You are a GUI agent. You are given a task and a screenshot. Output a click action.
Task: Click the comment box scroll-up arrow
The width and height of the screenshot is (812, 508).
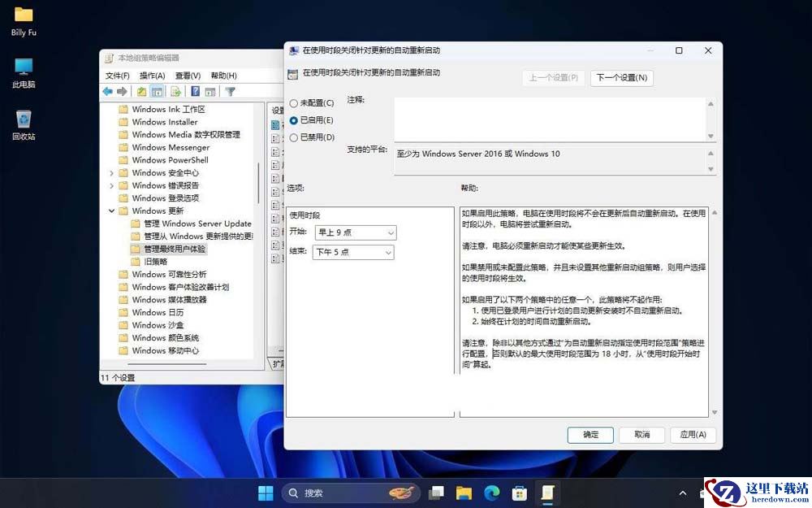tap(711, 104)
